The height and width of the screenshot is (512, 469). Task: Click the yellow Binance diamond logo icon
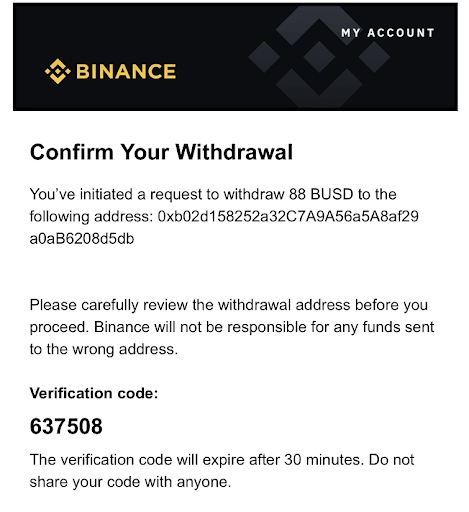coord(58,71)
